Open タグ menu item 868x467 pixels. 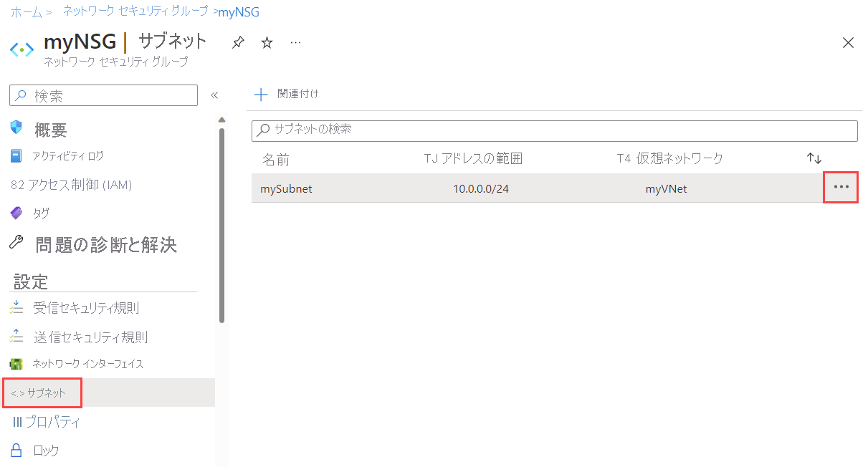tap(42, 213)
